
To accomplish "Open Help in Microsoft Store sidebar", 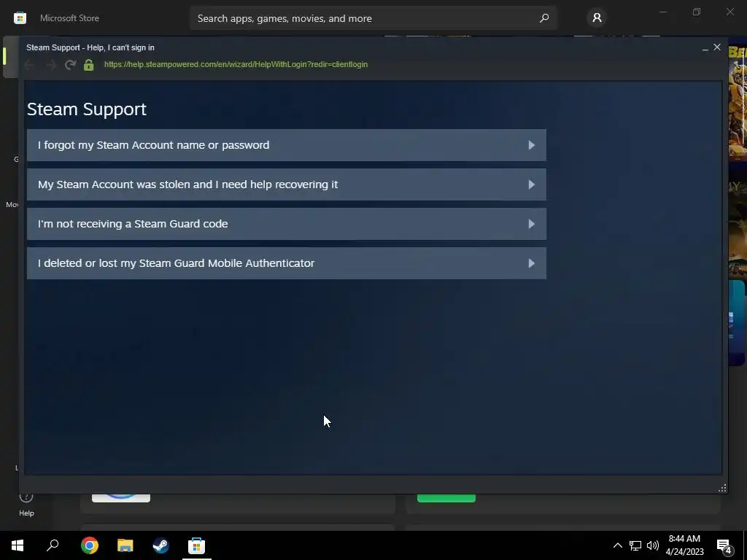I will pyautogui.click(x=26, y=505).
